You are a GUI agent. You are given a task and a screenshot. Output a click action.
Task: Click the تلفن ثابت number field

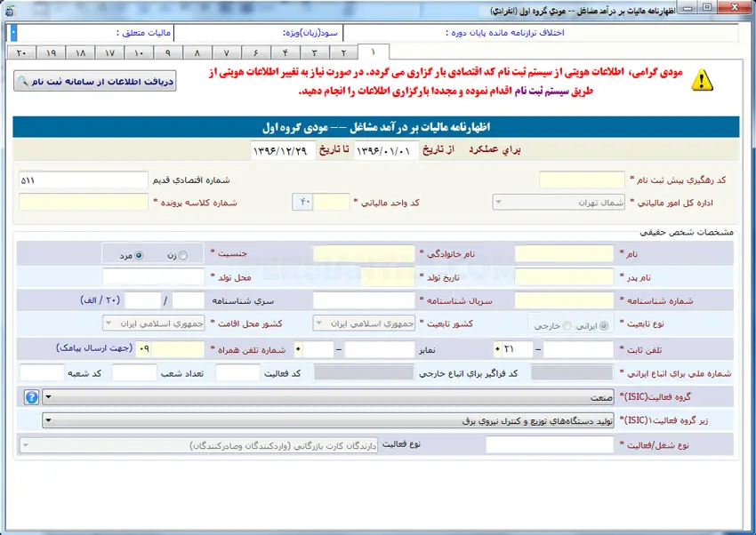579,349
